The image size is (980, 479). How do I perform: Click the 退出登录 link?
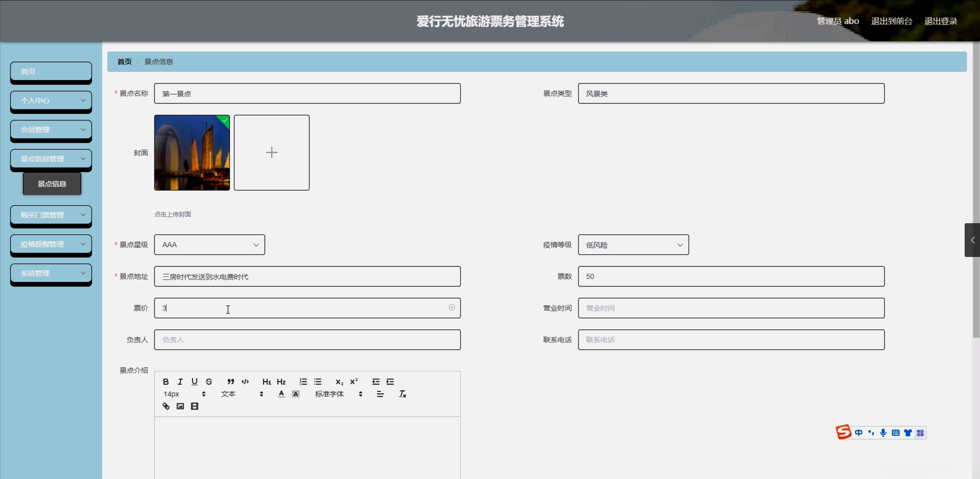point(941,21)
